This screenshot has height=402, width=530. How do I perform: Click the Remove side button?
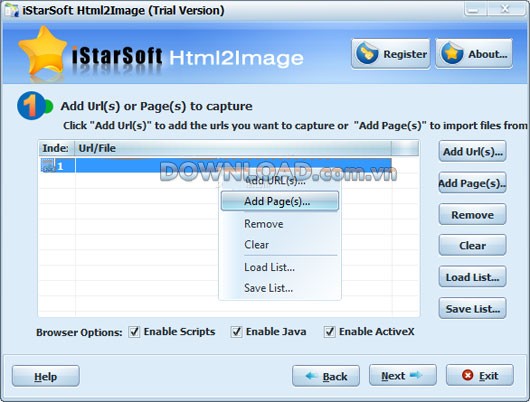[472, 215]
